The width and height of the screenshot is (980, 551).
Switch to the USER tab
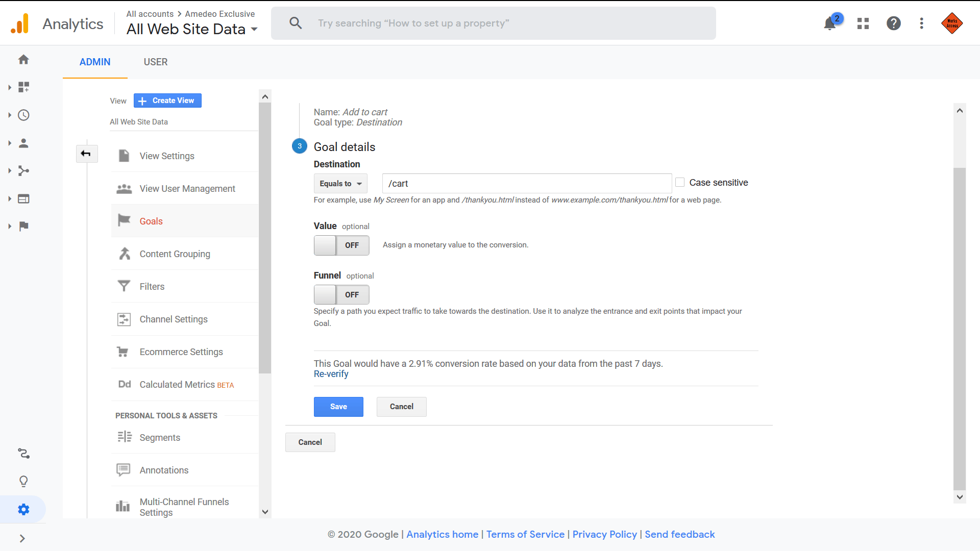[x=155, y=62]
